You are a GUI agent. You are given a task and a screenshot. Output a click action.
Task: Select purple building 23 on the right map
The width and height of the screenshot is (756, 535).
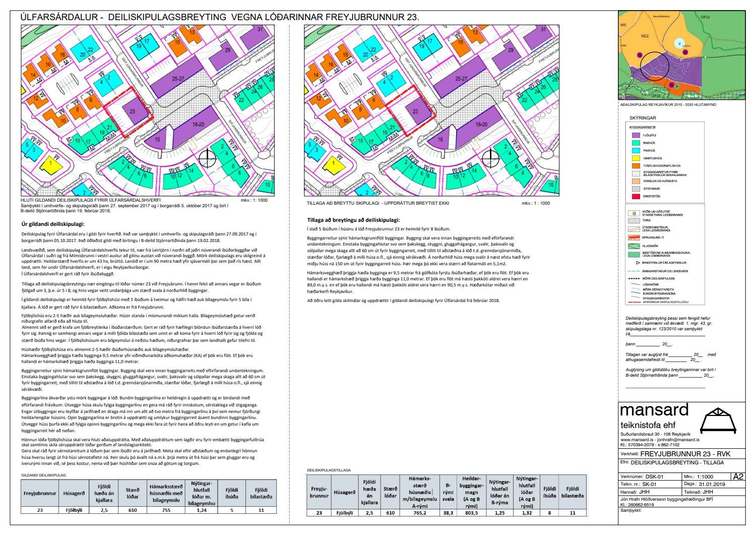[x=416, y=113]
